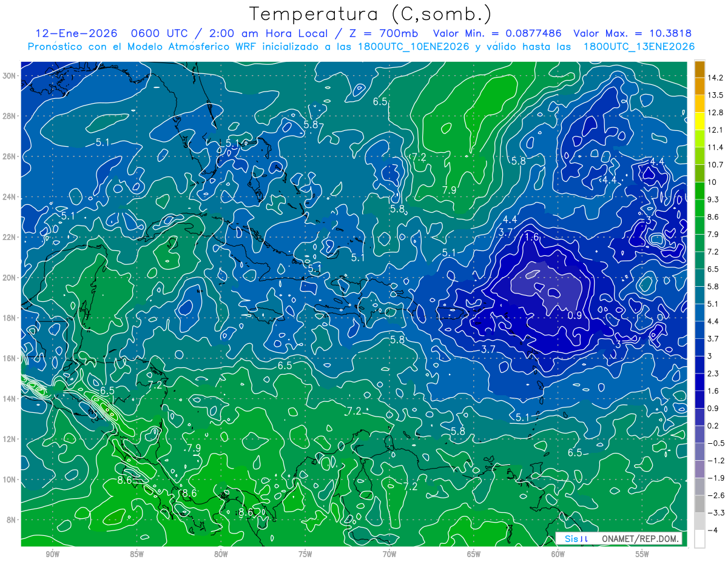Image resolution: width=728 pixels, height=562 pixels.
Task: Click the "10.7" value in the color legend
Action: pos(716,165)
